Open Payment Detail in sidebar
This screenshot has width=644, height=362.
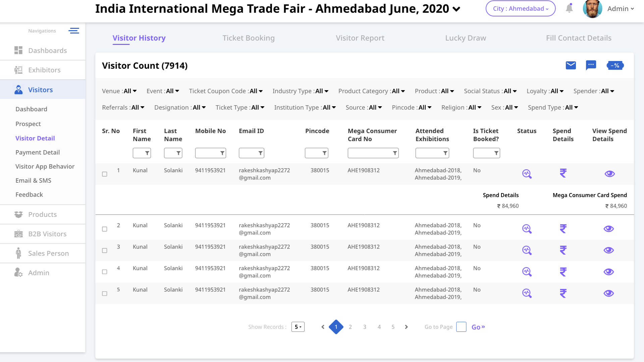click(38, 153)
